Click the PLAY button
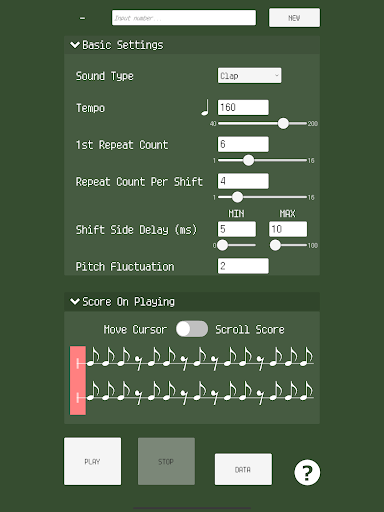This screenshot has height=512, width=384. (92, 461)
